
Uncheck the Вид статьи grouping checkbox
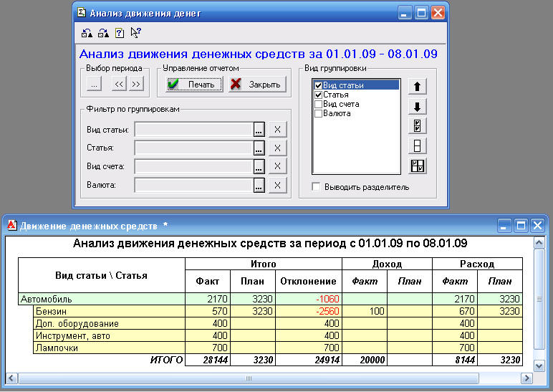pos(319,86)
